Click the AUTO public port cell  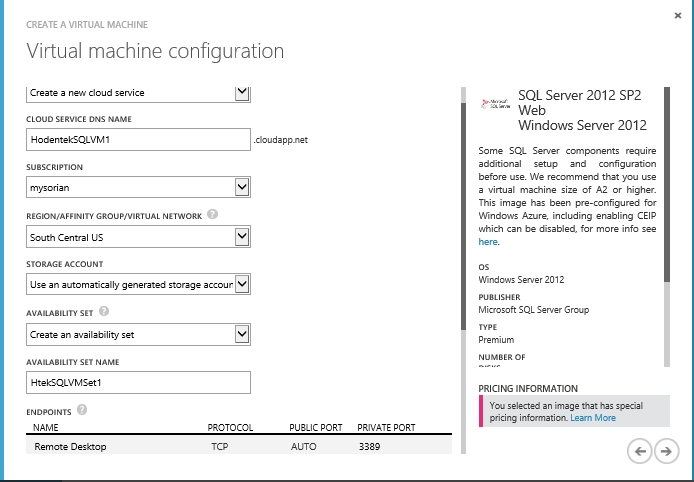(x=304, y=447)
